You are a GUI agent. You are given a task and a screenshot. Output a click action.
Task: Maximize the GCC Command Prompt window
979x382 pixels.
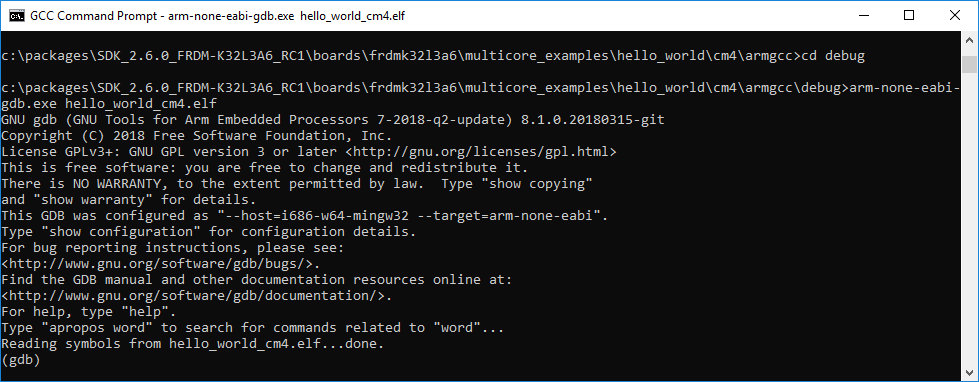pos(909,16)
